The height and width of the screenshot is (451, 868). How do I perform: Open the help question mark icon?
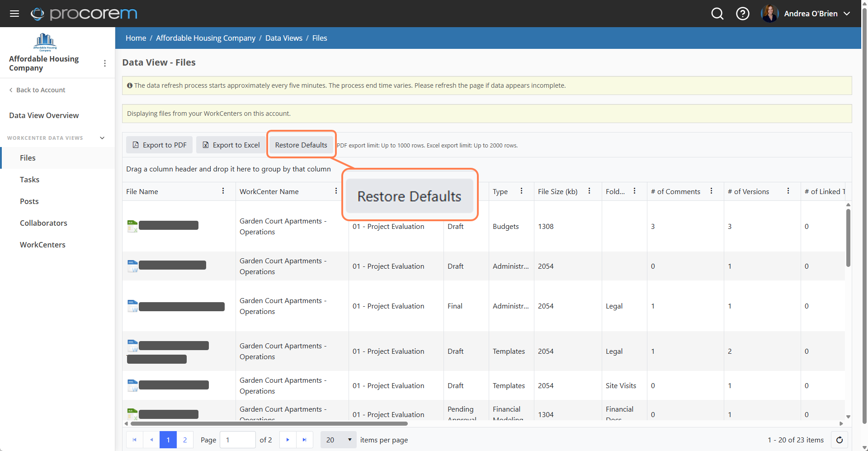point(743,14)
